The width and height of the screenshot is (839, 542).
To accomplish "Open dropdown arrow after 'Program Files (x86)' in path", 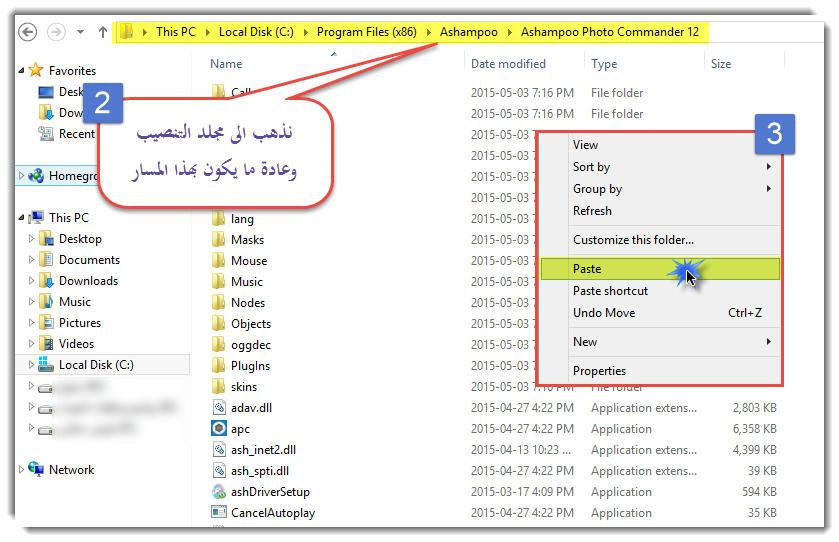I will 429,32.
